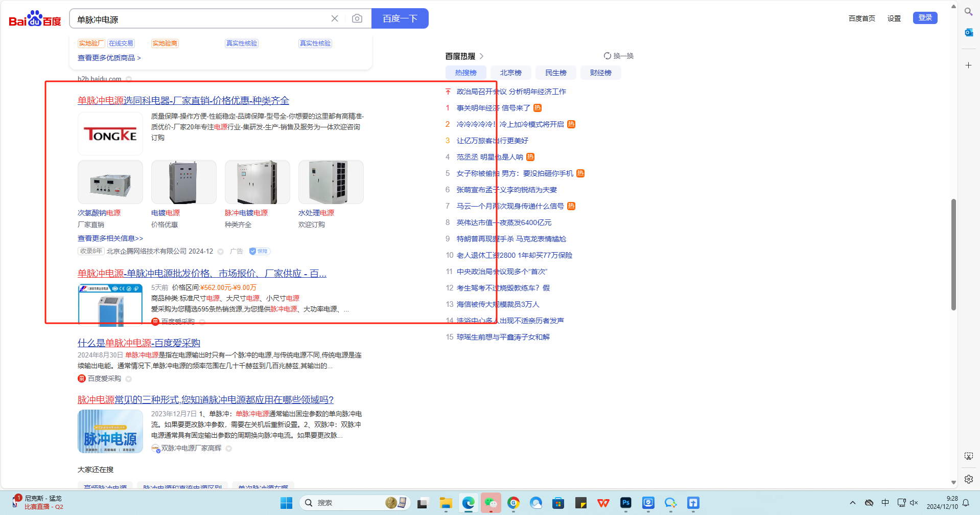This screenshot has width=980, height=515.
Task: Click the plus icon in the Edge sidebar
Action: (x=968, y=65)
